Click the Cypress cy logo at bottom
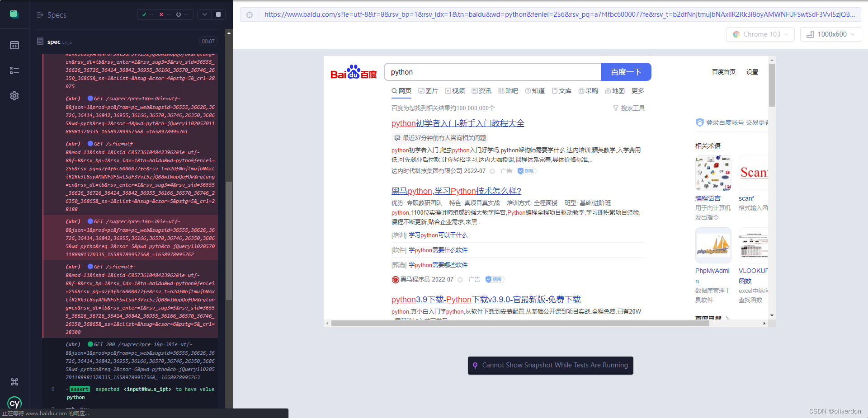 click(x=14, y=404)
